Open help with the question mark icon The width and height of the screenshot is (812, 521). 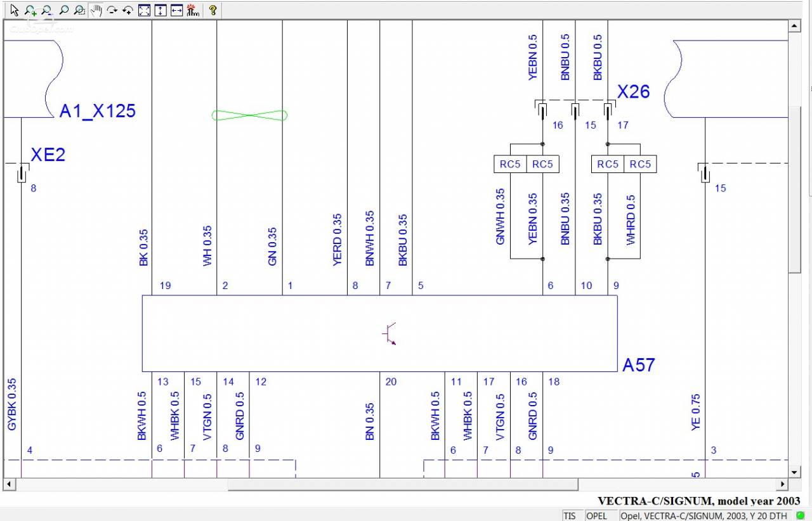pyautogui.click(x=213, y=10)
